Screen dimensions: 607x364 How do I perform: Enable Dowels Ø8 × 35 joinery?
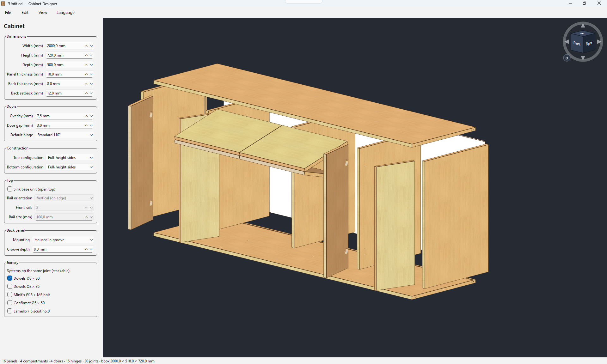click(x=10, y=287)
